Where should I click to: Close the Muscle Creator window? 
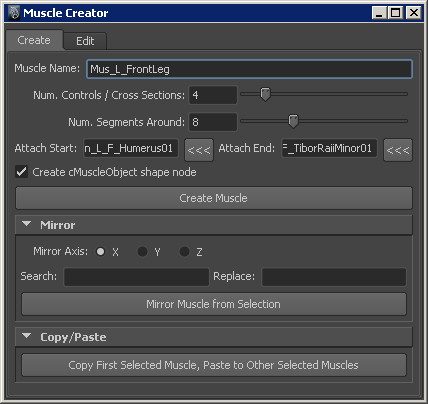pyautogui.click(x=414, y=13)
